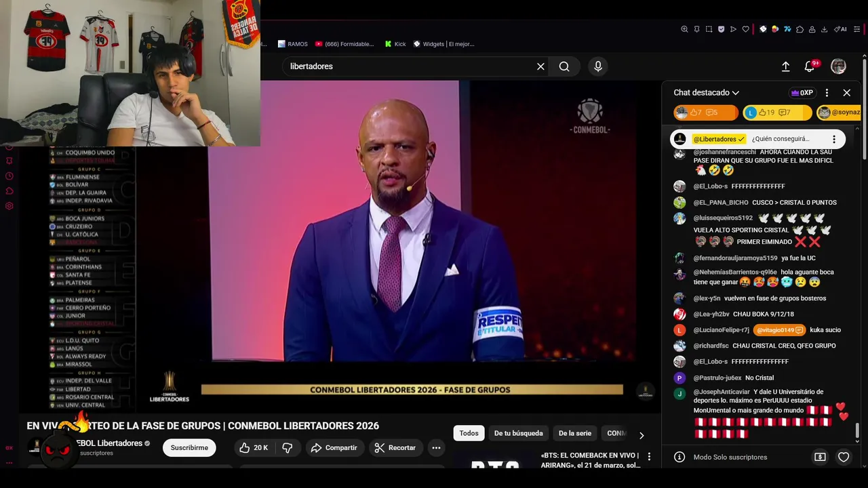This screenshot has width=868, height=488.
Task: Click the Compartir button
Action: coord(334,447)
